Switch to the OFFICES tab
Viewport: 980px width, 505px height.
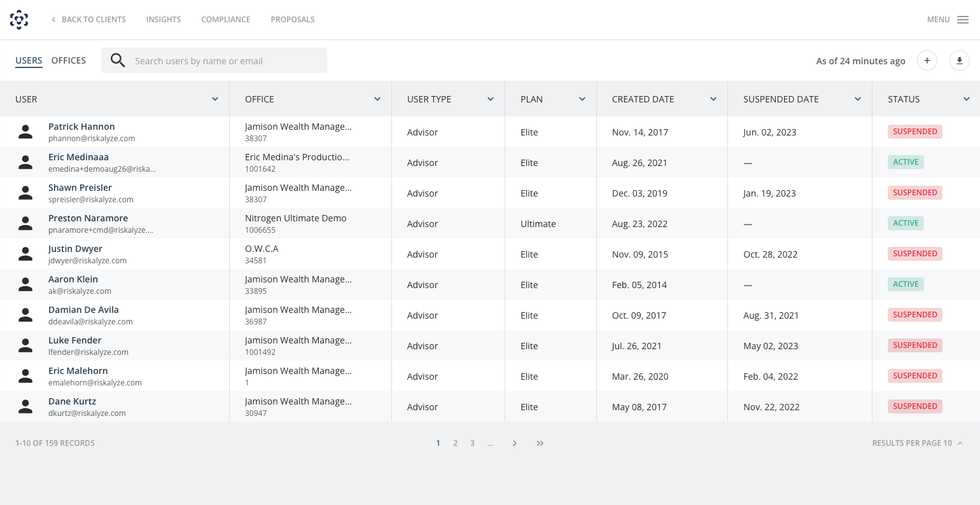(69, 60)
